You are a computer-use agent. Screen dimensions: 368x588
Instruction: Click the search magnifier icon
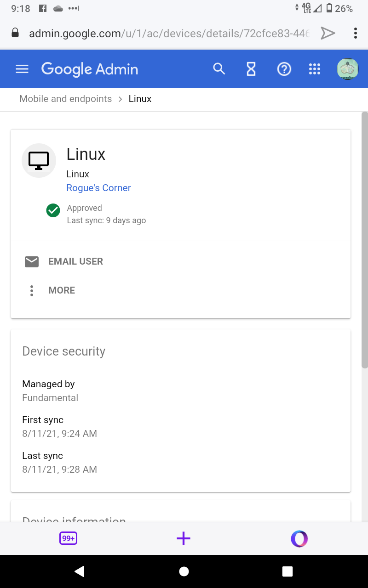pos(219,69)
